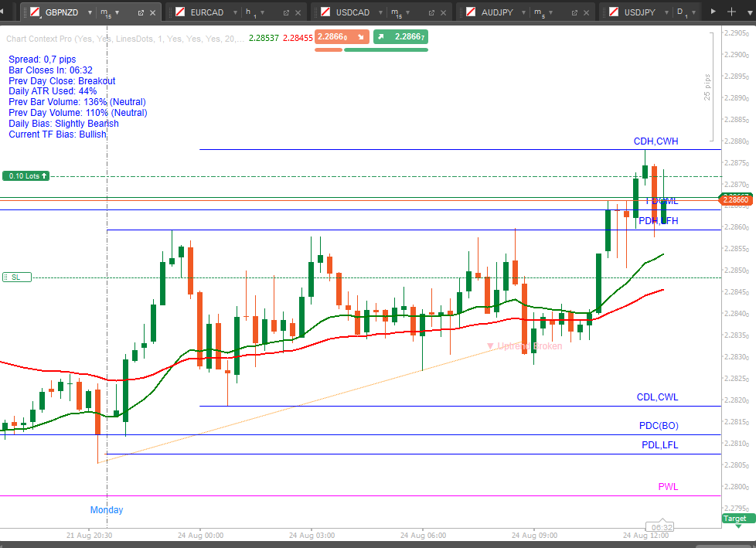756x548 pixels.
Task: Click the sell sentiment bar
Action: click(329, 49)
